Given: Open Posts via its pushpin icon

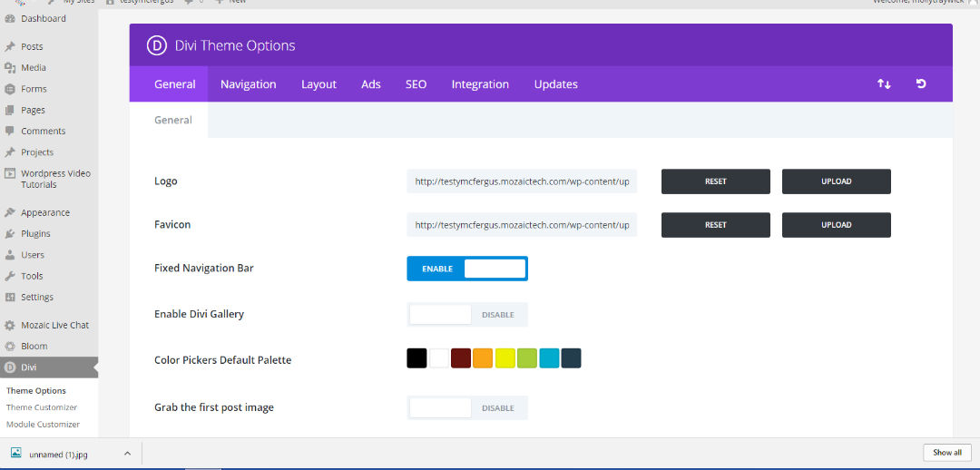Looking at the screenshot, I should (10, 46).
